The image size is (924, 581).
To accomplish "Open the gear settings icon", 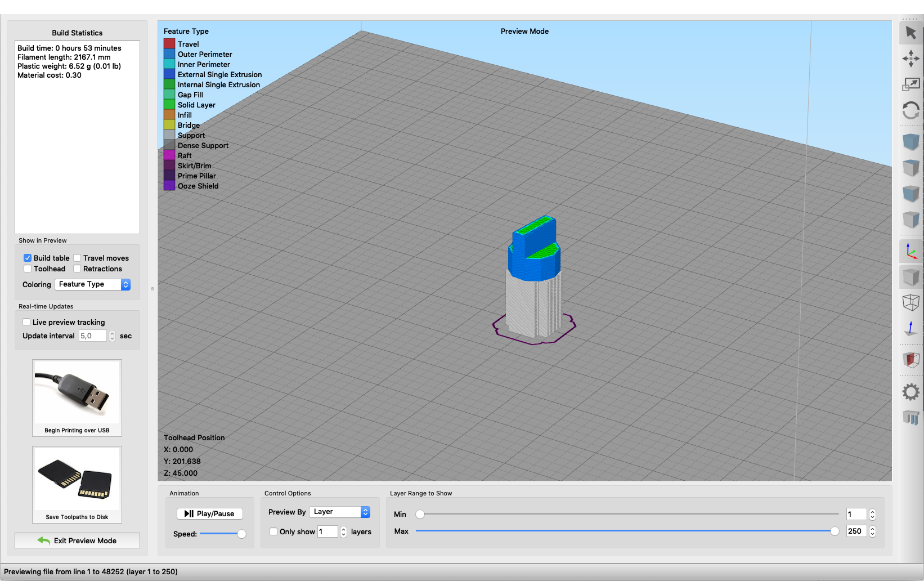I will pyautogui.click(x=910, y=392).
